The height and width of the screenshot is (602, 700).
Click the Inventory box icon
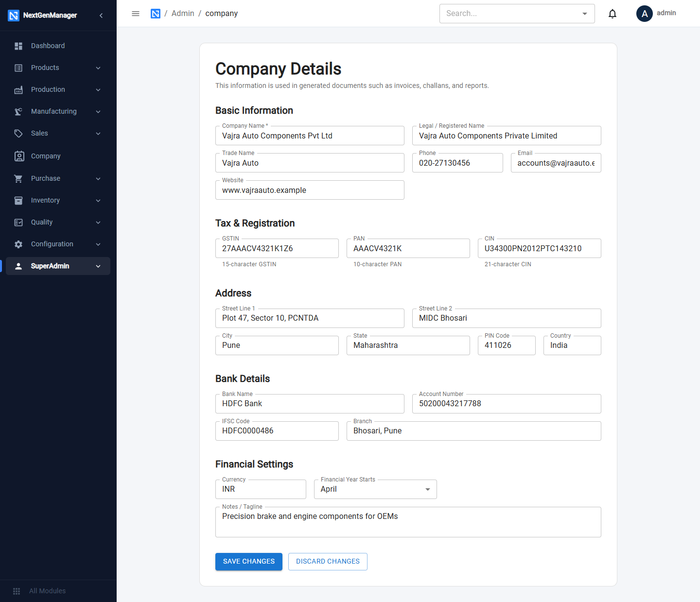18,201
